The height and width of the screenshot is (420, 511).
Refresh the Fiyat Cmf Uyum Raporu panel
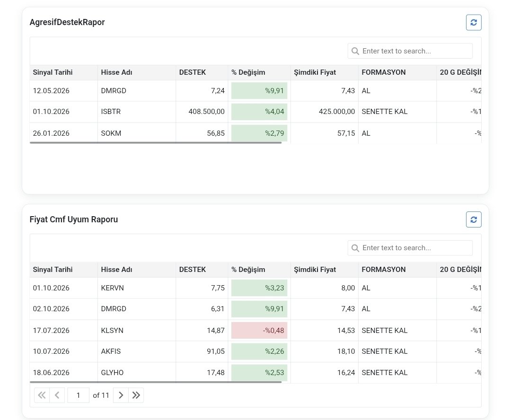pos(474,219)
